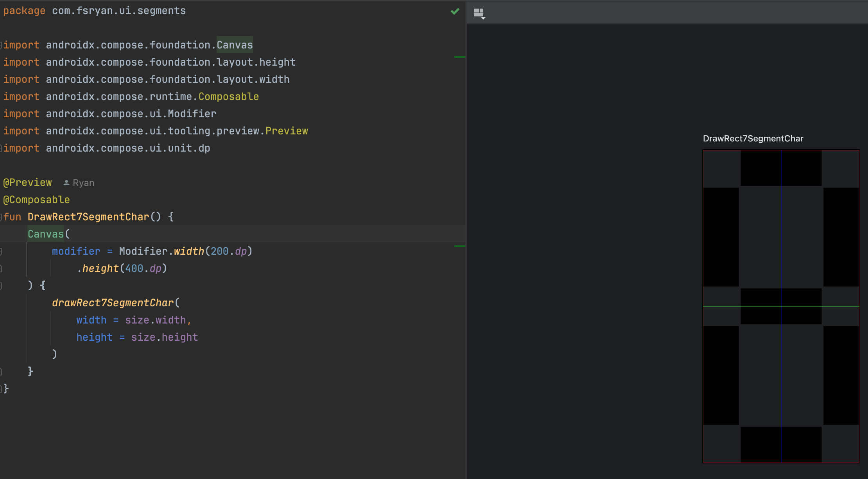Click Preview in the tooling.preview import
Image resolution: width=868 pixels, height=479 pixels.
pos(287,131)
